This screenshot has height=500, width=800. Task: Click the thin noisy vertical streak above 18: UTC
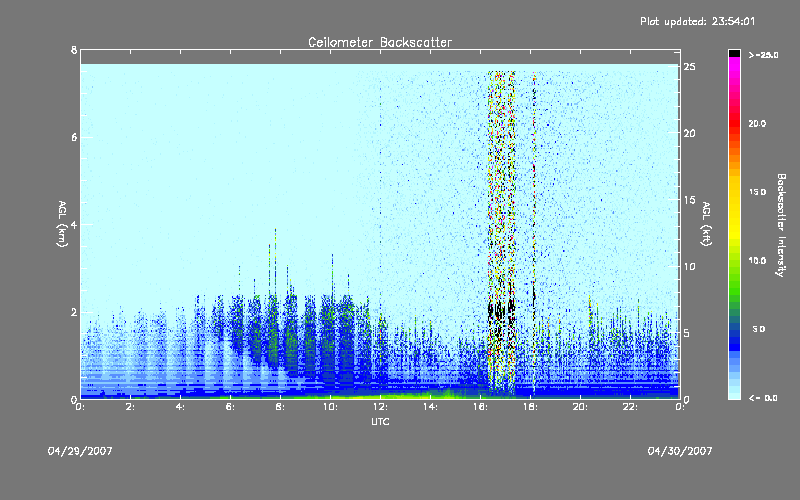[534, 233]
